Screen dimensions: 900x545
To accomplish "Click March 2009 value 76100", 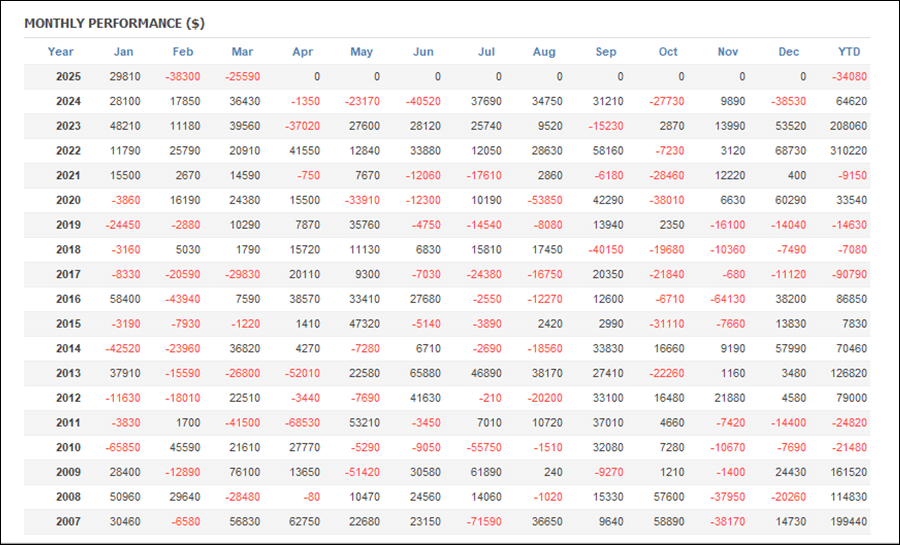I will (245, 472).
